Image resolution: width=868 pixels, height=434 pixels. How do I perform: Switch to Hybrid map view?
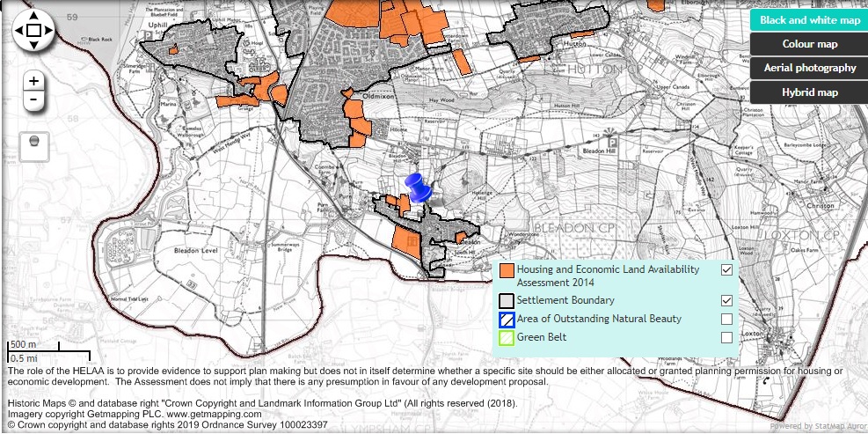(x=809, y=92)
